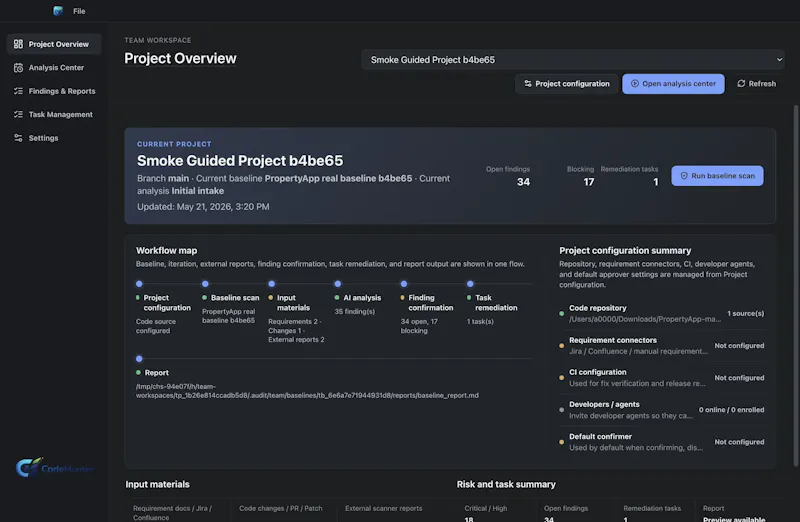Click the orange status dot for Default confirmer
This screenshot has width=800, height=522.
coord(562,442)
